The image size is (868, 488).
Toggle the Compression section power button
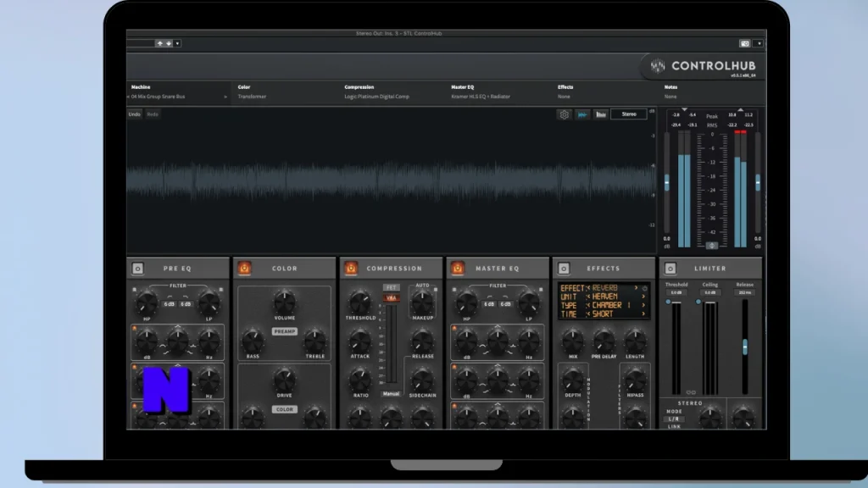coord(351,269)
